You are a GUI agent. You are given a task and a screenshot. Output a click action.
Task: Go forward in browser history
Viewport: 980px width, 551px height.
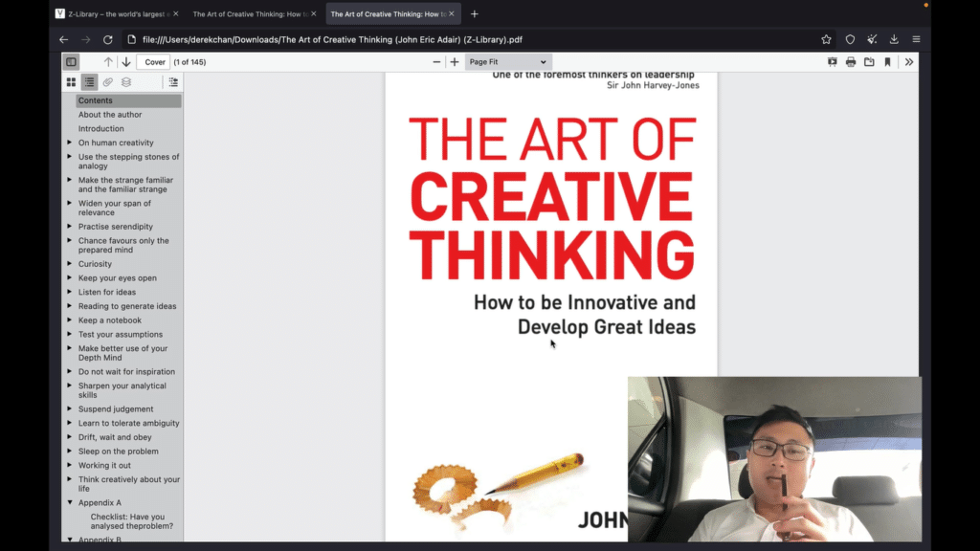pyautogui.click(x=85, y=39)
